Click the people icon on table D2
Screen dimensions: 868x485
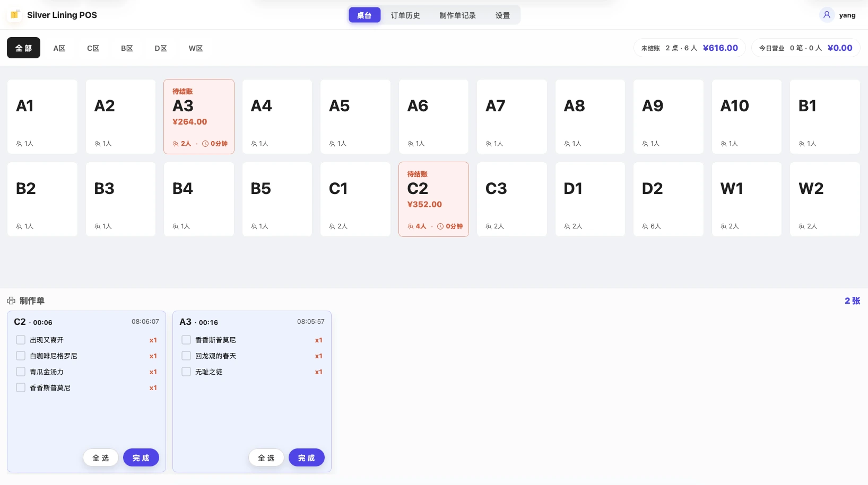[645, 226]
